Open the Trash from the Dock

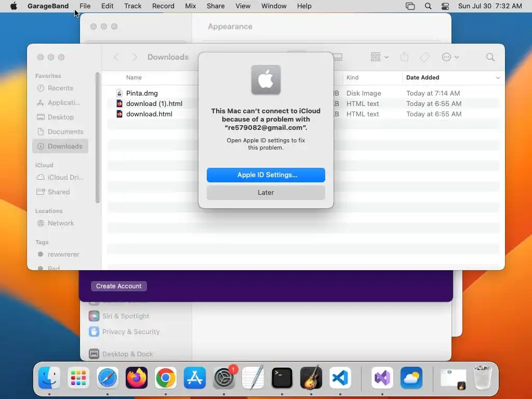(483, 377)
